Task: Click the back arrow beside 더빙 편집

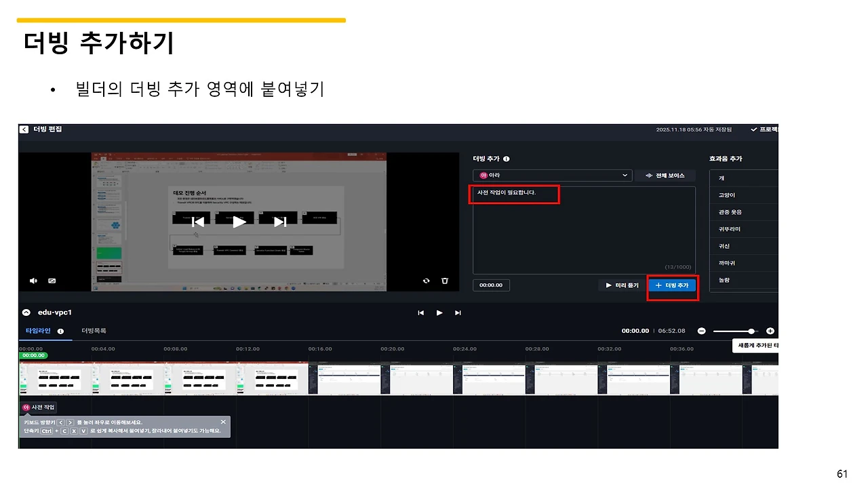Action: [23, 129]
